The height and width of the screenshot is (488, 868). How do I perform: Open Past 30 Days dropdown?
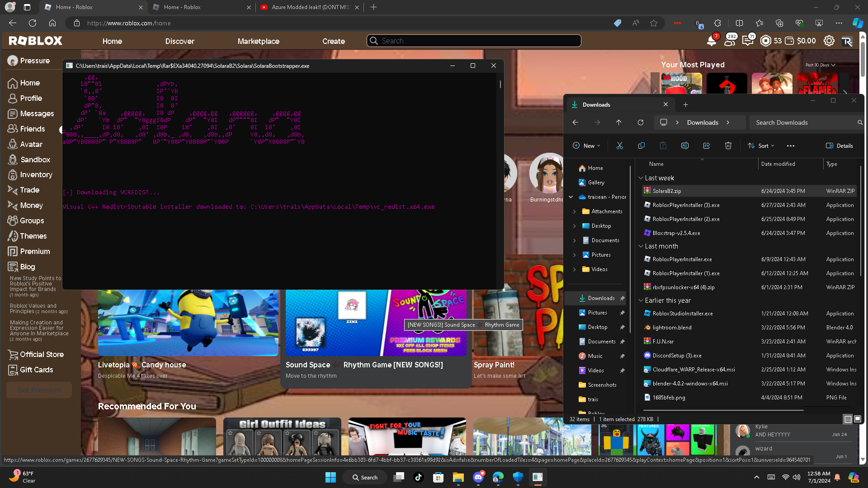point(820,65)
